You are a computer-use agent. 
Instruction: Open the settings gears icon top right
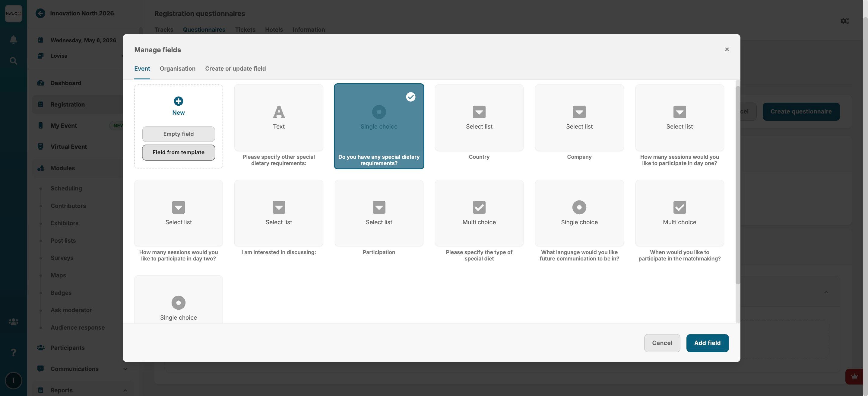844,21
